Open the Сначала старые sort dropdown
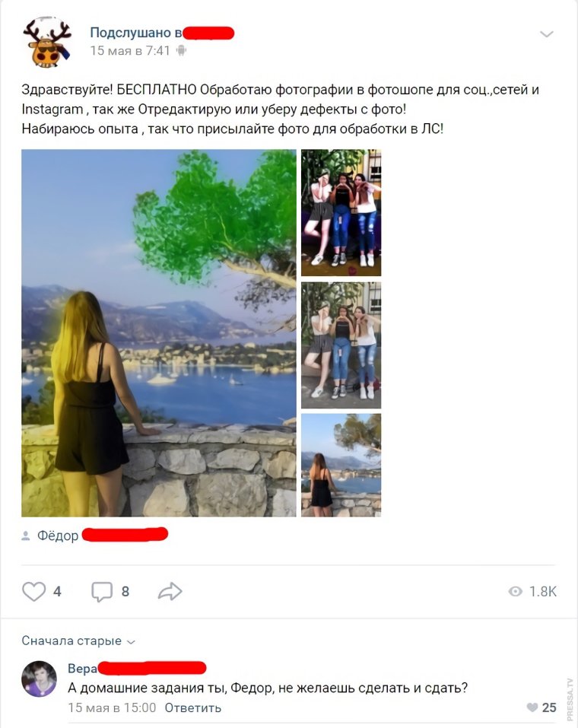Screen dimensions: 578x728 (x=78, y=641)
